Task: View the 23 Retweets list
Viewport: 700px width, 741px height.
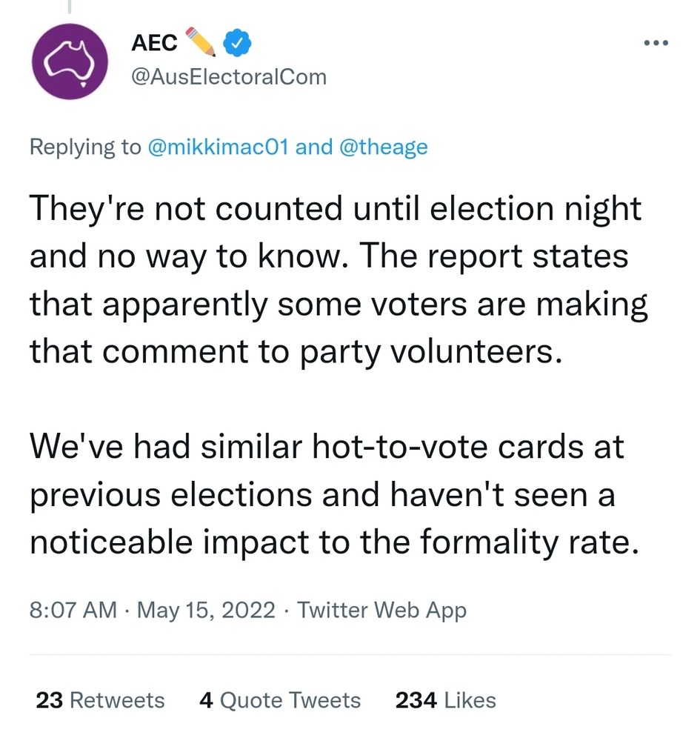Action: 100,700
